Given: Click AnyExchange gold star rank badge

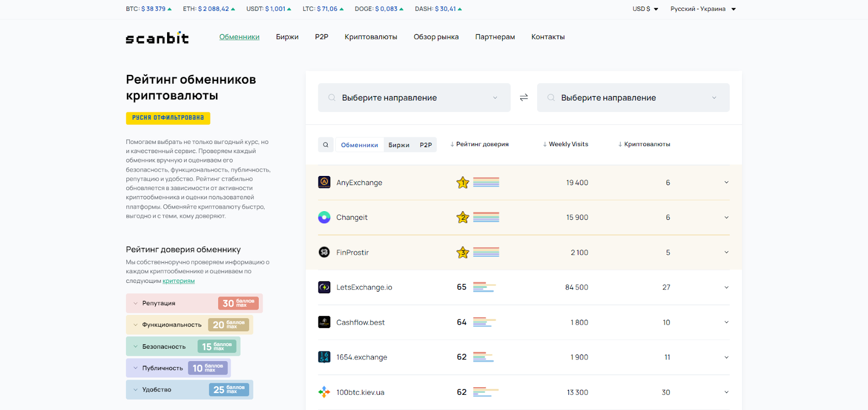Looking at the screenshot, I should tap(463, 182).
